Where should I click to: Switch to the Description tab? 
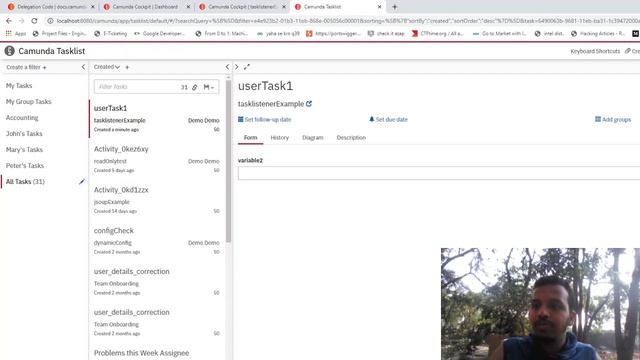(x=351, y=138)
